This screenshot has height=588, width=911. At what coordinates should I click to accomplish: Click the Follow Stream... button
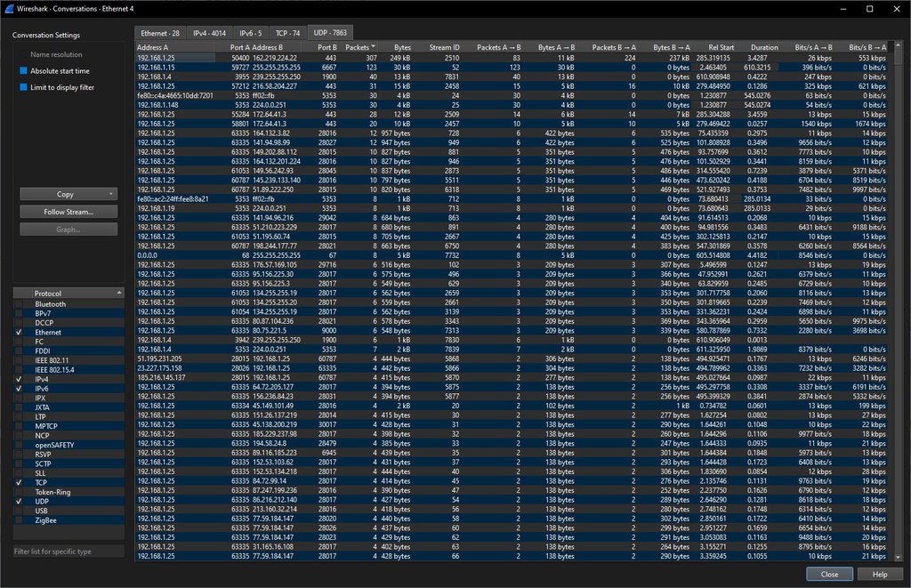click(x=69, y=212)
